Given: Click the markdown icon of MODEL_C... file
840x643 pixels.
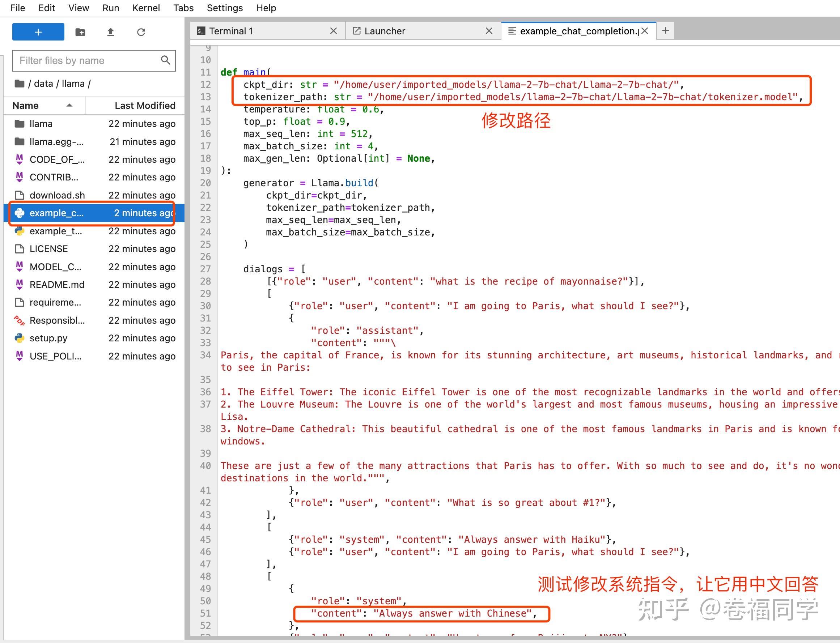Looking at the screenshot, I should (20, 267).
